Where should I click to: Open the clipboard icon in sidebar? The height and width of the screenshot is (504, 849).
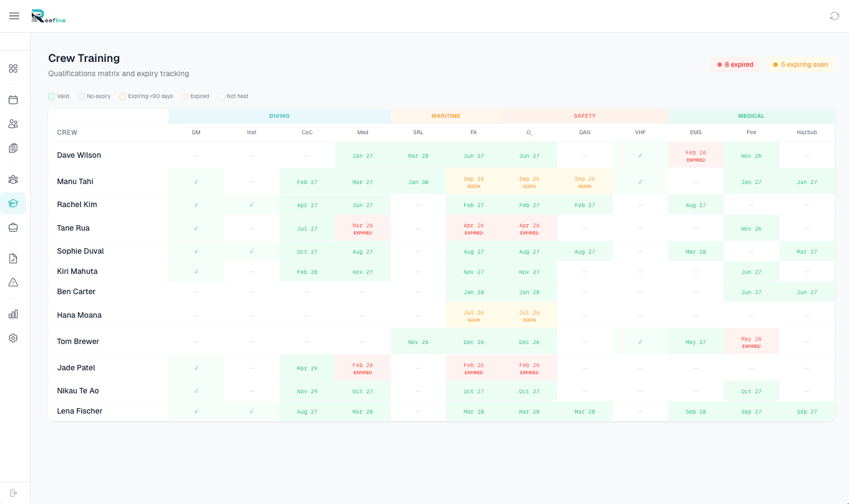point(13,148)
